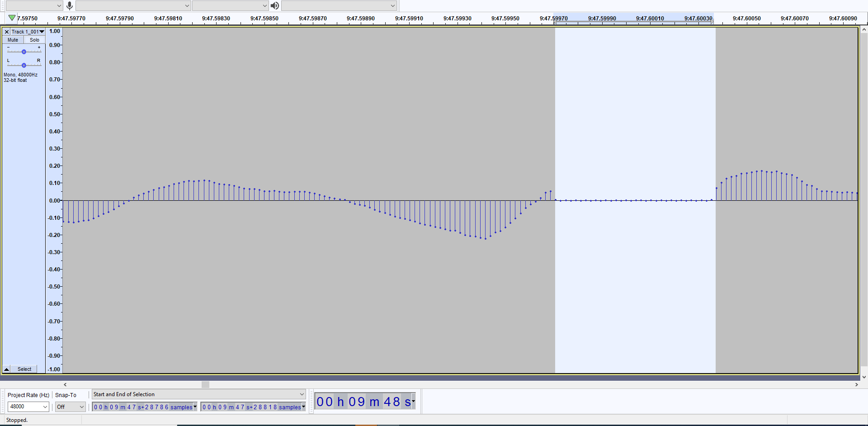The image size is (868, 426).
Task: Click the track gain slider knob
Action: [24, 52]
